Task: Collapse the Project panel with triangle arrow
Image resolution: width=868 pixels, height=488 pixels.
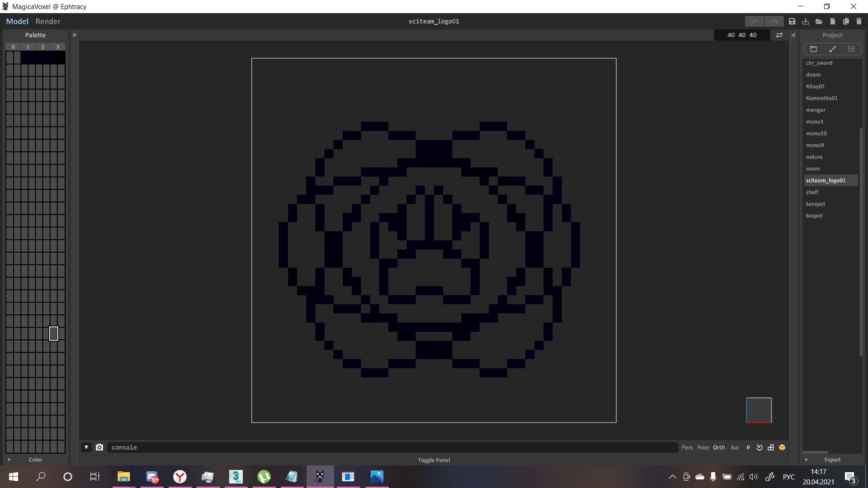Action: (x=793, y=35)
